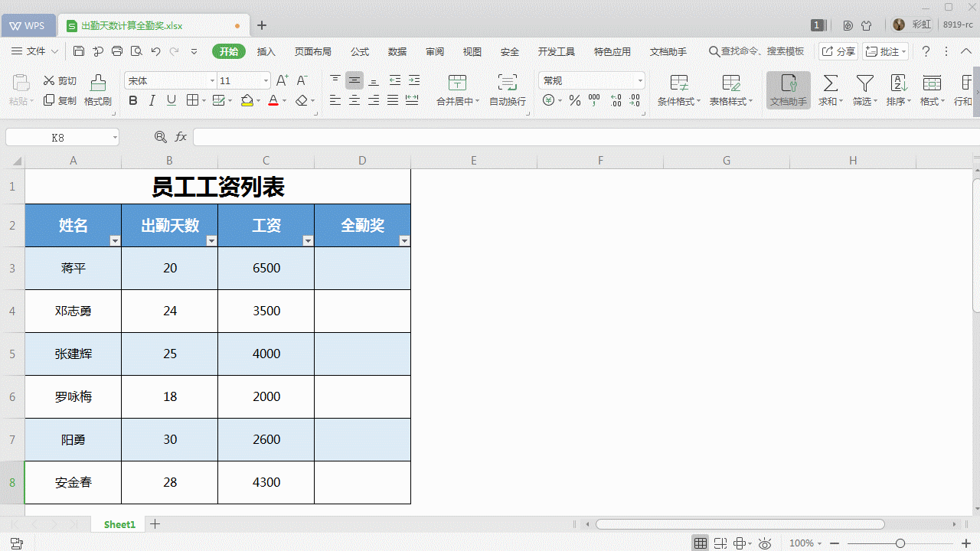Click the increase decimal places icon
Image resolution: width=980 pixels, height=551 pixels.
(615, 100)
